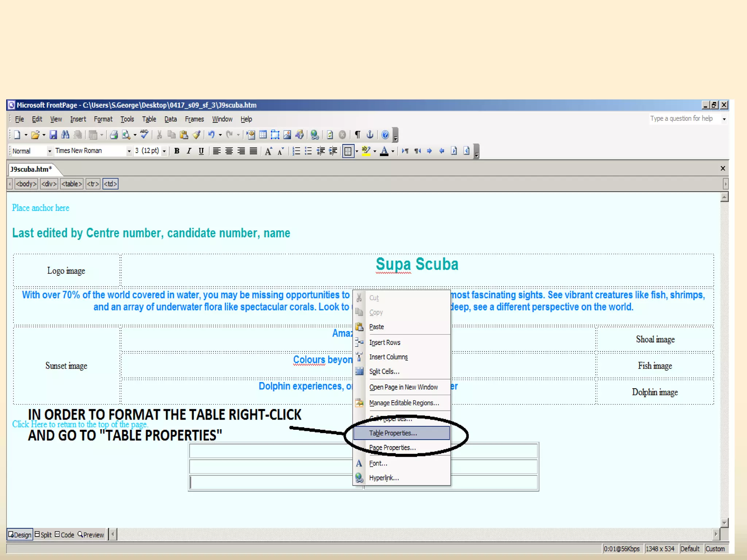Viewport: 747px width, 560px height.
Task: Click the Type a question for help box
Action: pyautogui.click(x=681, y=118)
